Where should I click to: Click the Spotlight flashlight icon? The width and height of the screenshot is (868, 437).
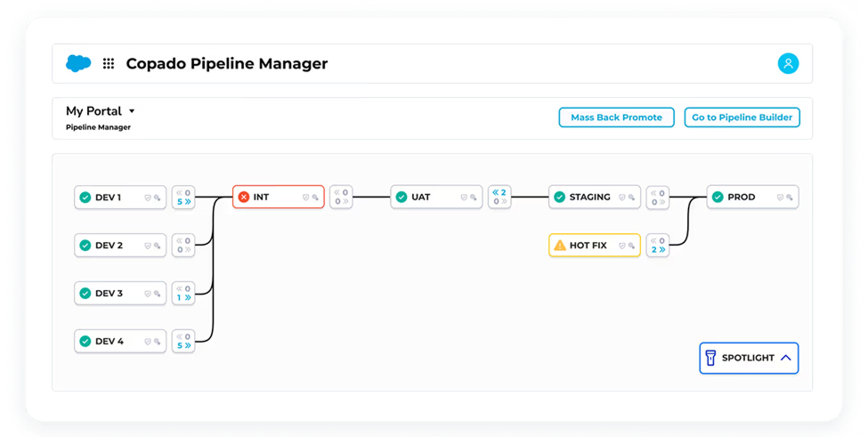click(x=710, y=358)
